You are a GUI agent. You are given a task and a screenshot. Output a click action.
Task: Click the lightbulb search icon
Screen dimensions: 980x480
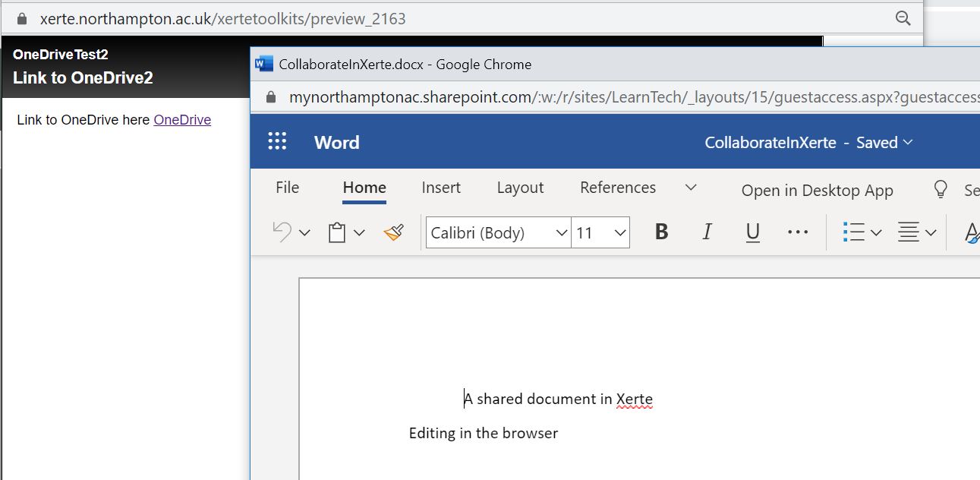point(941,189)
